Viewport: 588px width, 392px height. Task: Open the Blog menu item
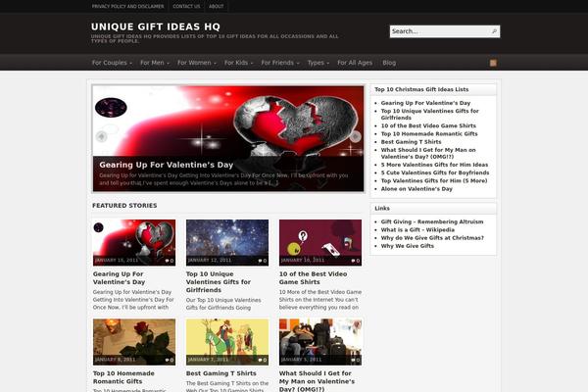click(389, 63)
